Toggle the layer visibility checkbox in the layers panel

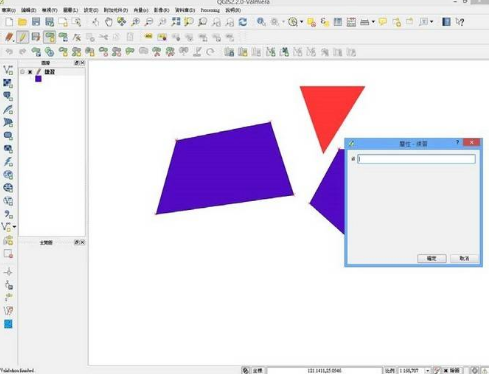click(30, 72)
